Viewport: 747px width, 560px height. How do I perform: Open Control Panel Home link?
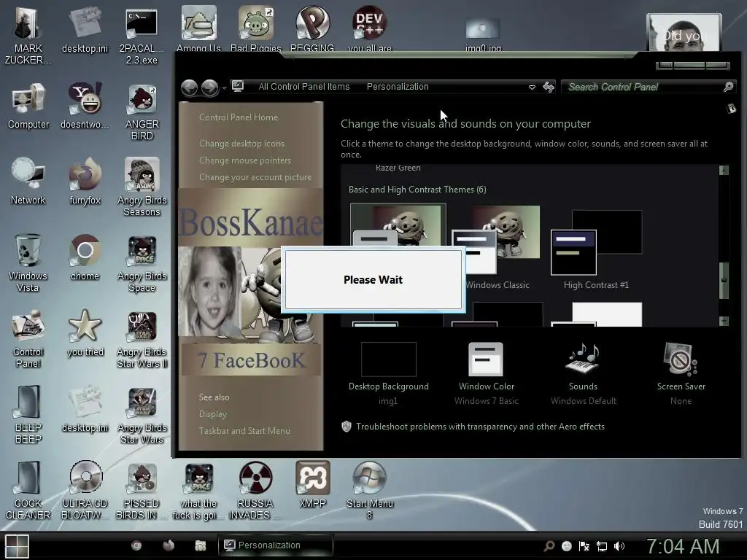point(239,117)
